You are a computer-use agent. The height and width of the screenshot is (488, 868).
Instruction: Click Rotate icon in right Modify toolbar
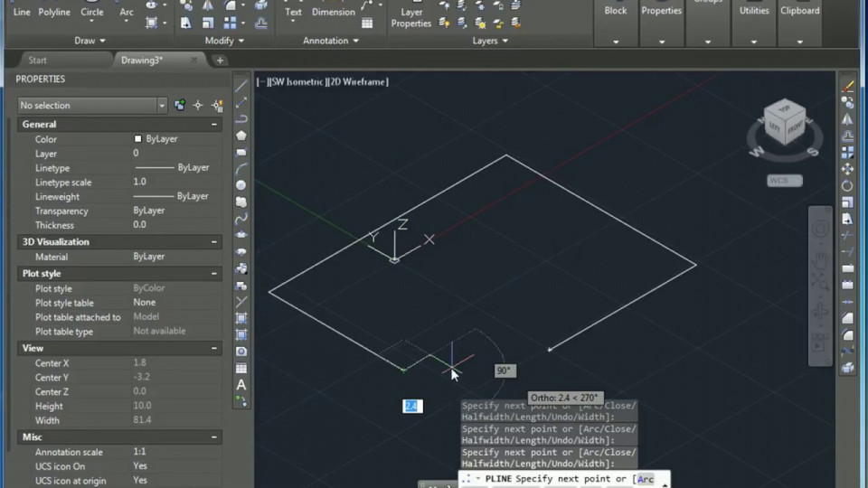click(847, 185)
